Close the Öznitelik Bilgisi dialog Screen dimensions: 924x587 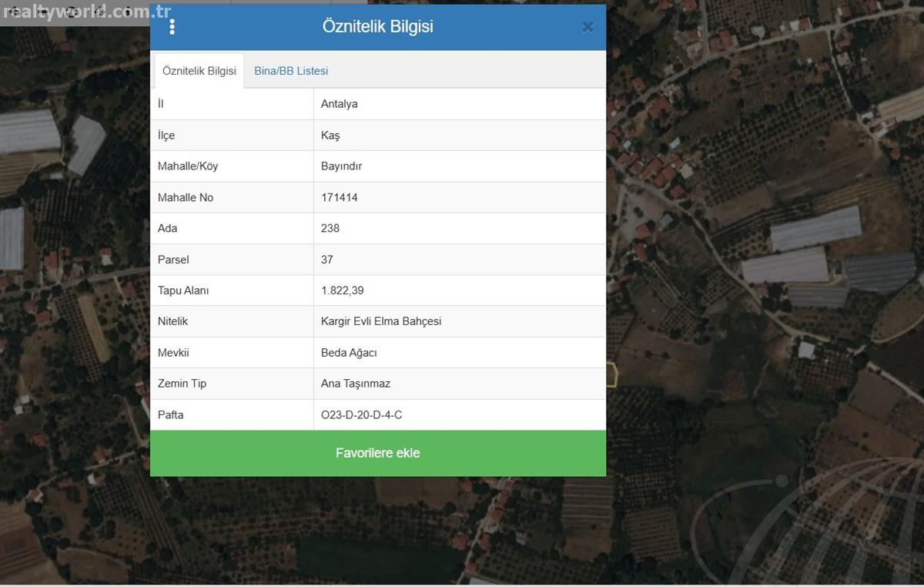point(588,27)
